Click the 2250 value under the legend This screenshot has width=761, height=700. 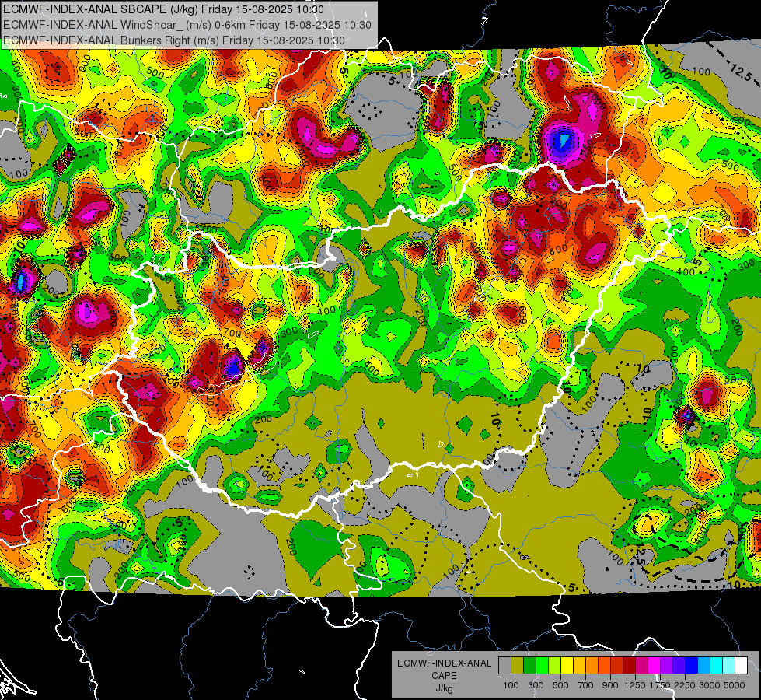685,685
